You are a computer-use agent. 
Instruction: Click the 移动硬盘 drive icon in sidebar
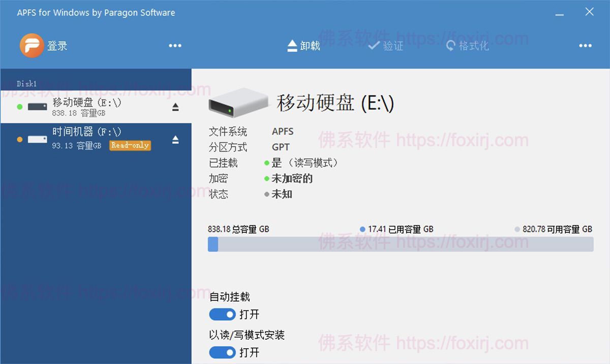tap(37, 107)
